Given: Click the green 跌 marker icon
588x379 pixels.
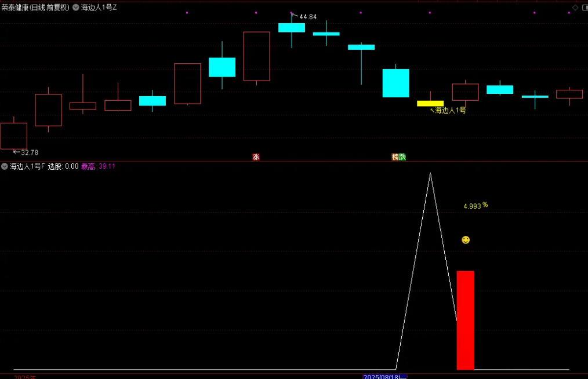Looking at the screenshot, I should [402, 157].
